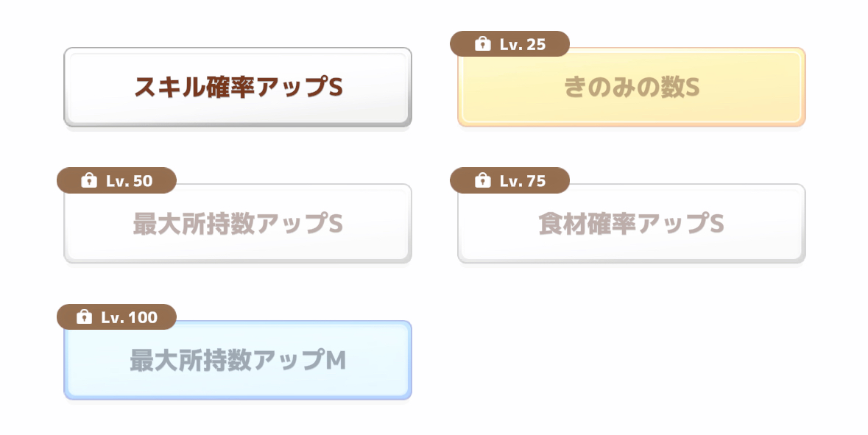Choose the 最大所持数アップM skill button
The width and height of the screenshot is (868, 435).
(238, 361)
